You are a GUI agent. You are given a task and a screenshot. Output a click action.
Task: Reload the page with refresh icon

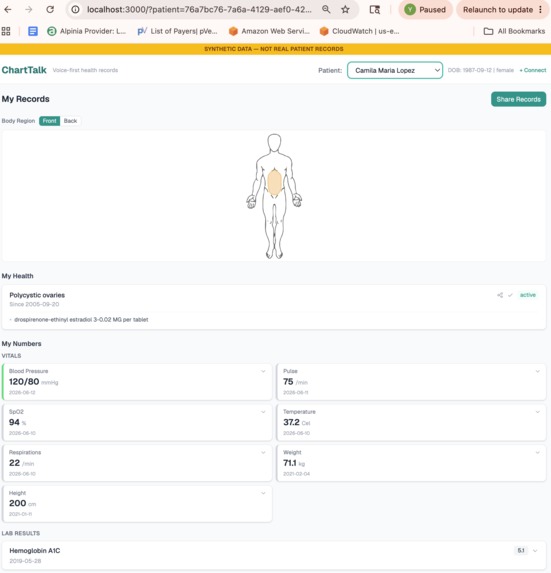click(50, 10)
